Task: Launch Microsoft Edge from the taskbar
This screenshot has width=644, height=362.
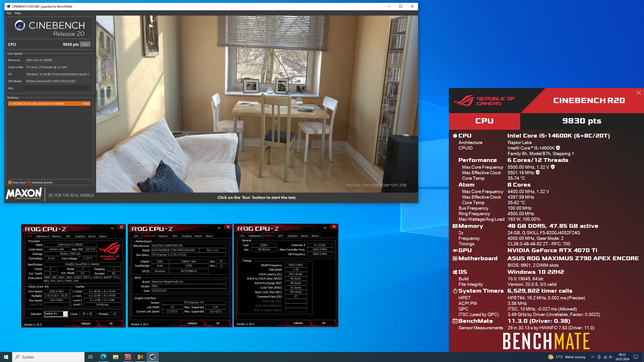Action: point(103,357)
